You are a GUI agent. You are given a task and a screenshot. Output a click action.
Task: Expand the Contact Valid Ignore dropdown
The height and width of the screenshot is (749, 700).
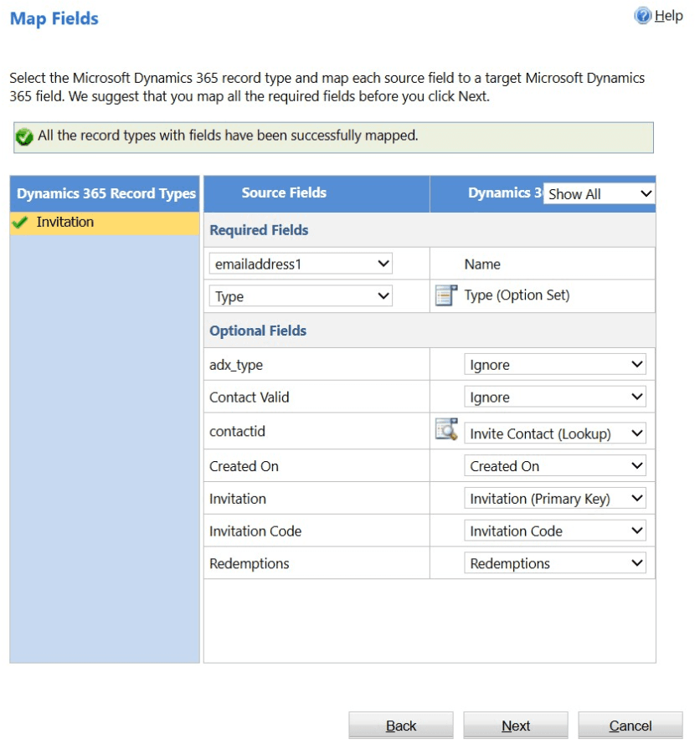coord(555,397)
